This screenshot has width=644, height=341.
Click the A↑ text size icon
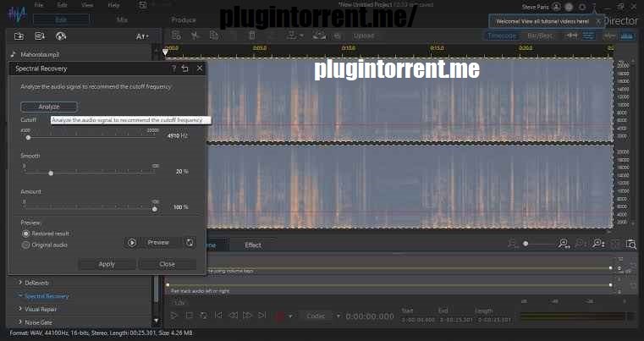click(142, 36)
